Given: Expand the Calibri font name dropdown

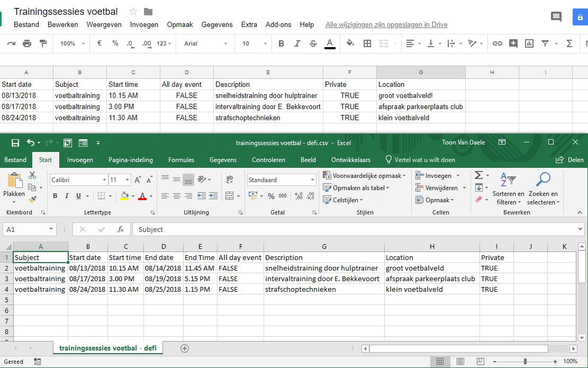Looking at the screenshot, I should coord(104,180).
